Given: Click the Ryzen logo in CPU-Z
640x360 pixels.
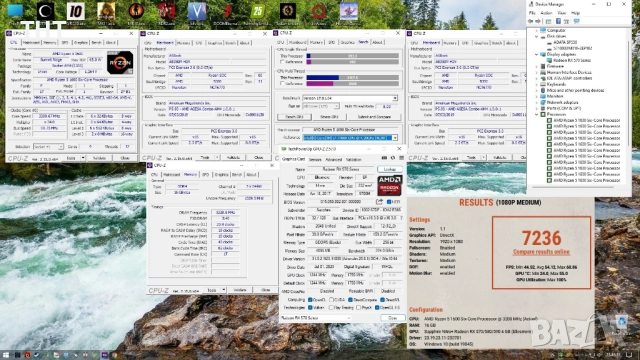Looking at the screenshot, I should click(120, 62).
